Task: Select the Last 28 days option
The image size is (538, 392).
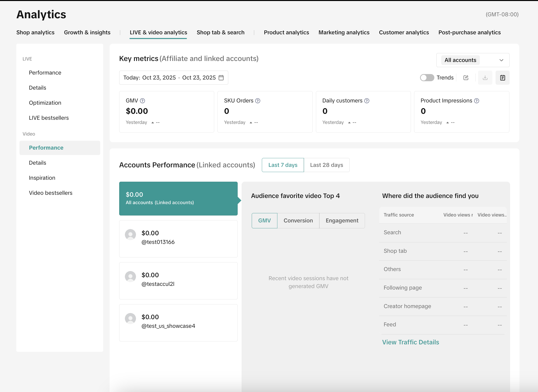Action: (327, 165)
